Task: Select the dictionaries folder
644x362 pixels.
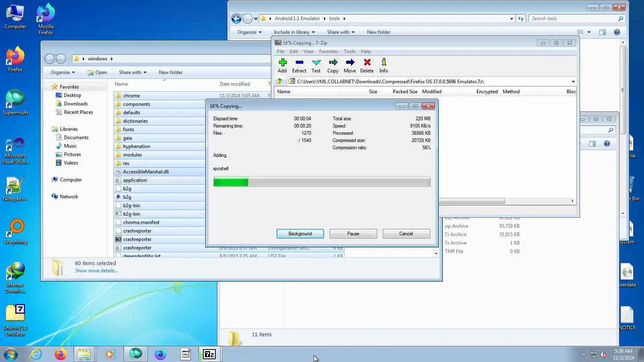Action: coord(135,121)
